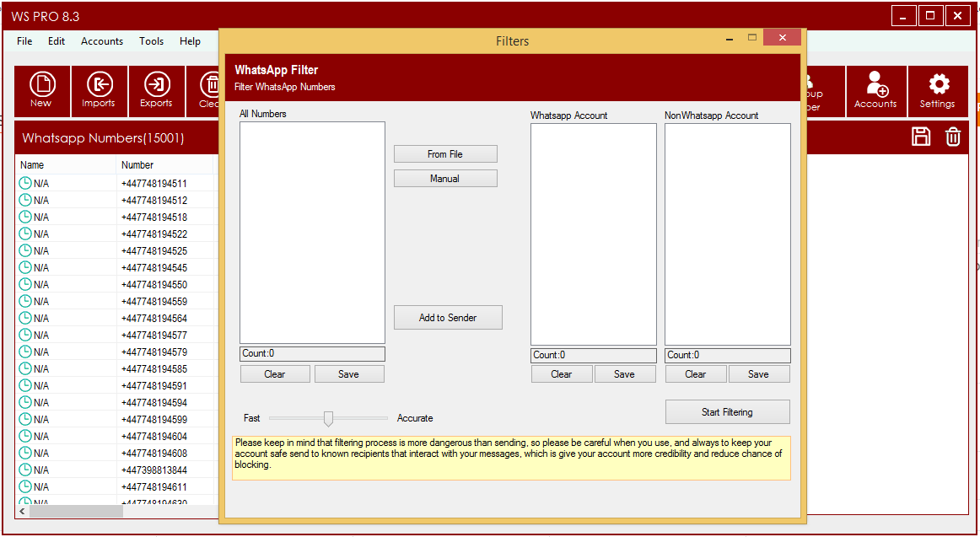Screen dimensions: 980x537
Task: Open the Imports toolbar icon
Action: tap(99, 91)
